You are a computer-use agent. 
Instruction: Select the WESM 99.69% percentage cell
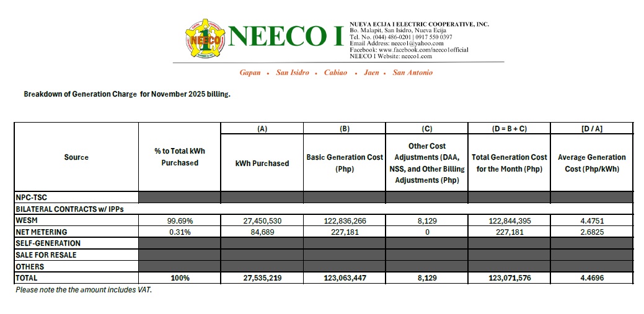click(x=180, y=220)
